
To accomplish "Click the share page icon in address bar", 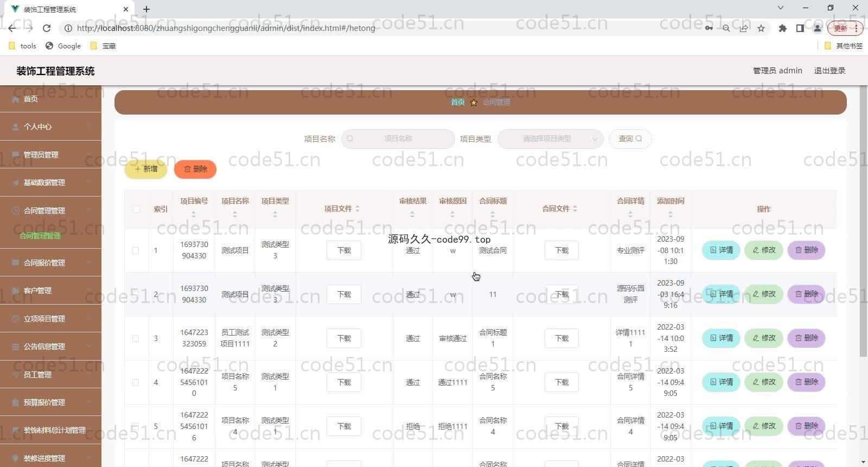I will [744, 28].
